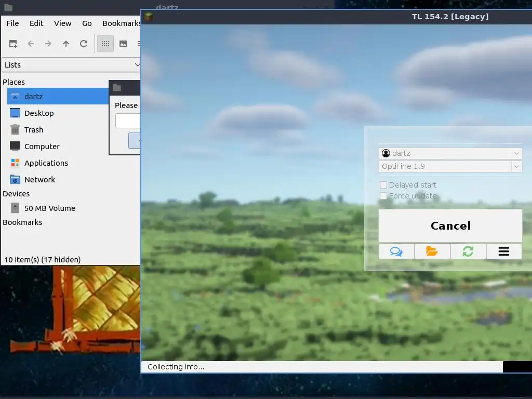Switch to icon grid view in file manager
This screenshot has width=532, height=399.
(105, 44)
